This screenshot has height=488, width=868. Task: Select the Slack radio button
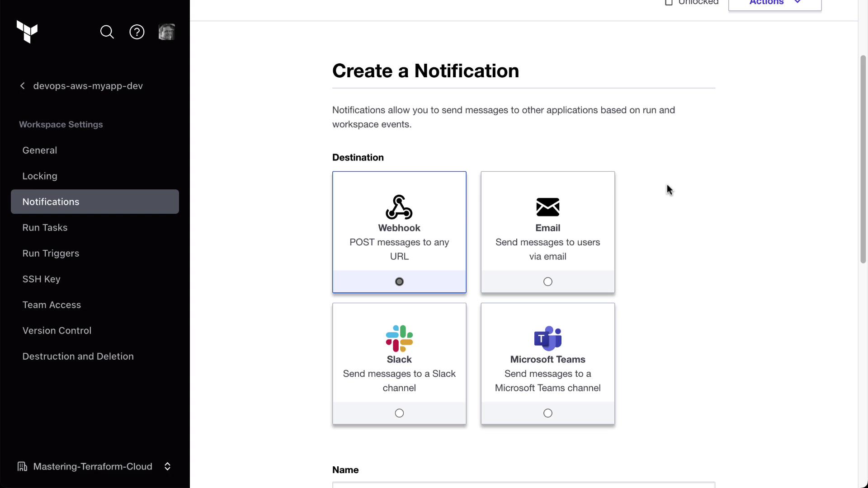click(399, 413)
